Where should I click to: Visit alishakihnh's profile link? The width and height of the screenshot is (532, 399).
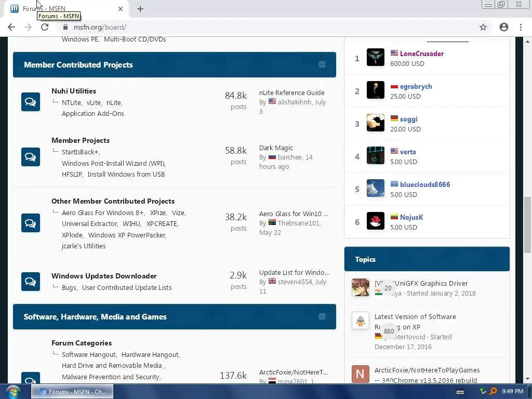294,102
